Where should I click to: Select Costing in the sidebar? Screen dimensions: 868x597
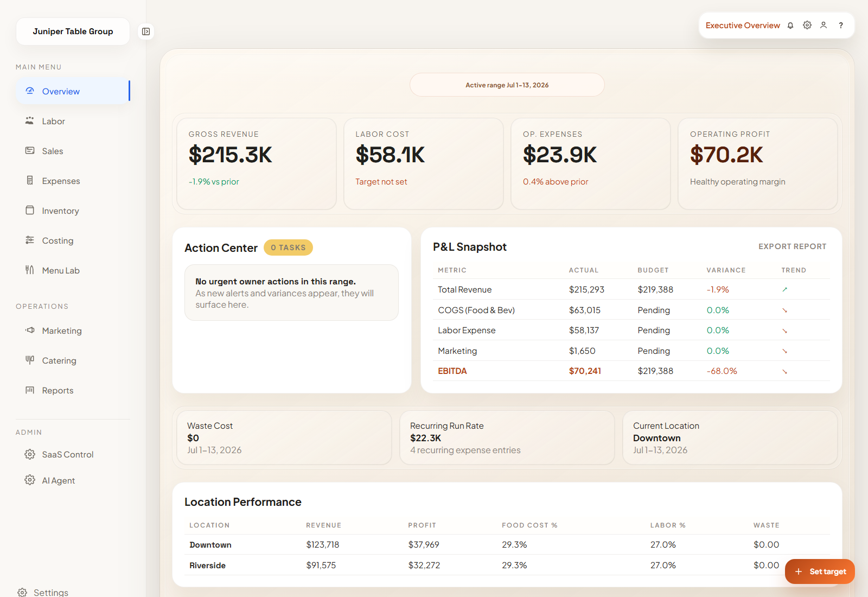(73, 240)
